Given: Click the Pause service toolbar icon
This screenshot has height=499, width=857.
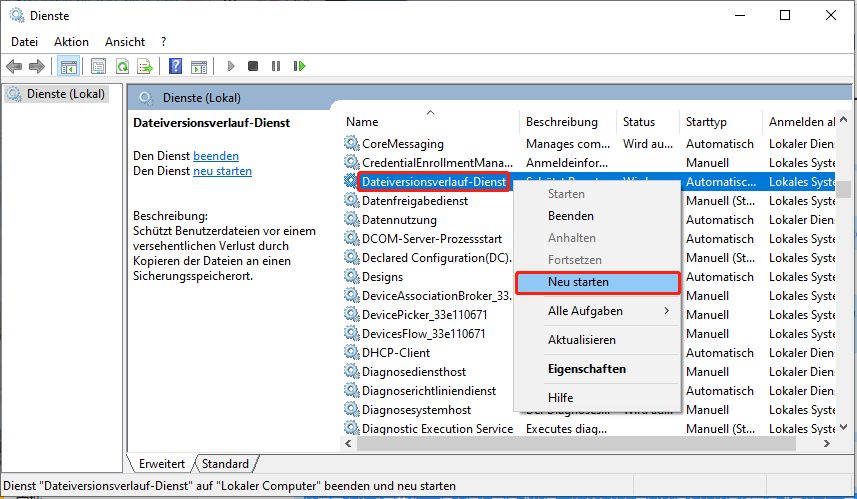Looking at the screenshot, I should tap(275, 66).
